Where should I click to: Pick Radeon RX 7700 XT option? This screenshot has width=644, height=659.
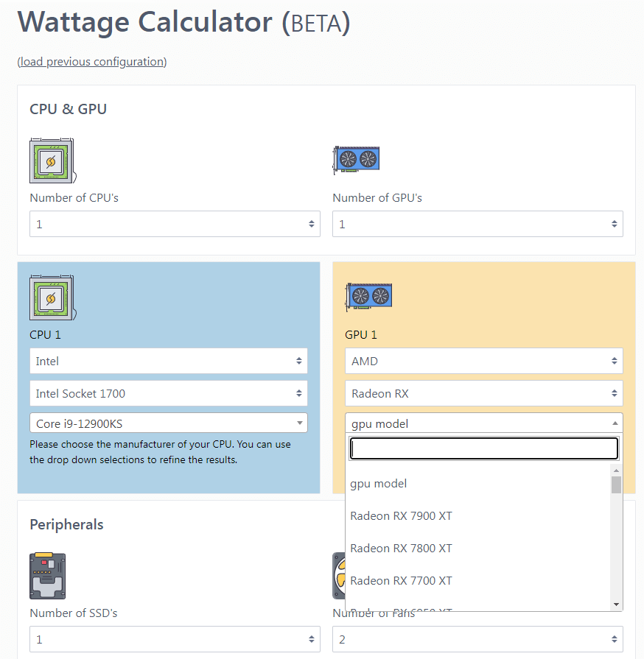[x=402, y=581]
